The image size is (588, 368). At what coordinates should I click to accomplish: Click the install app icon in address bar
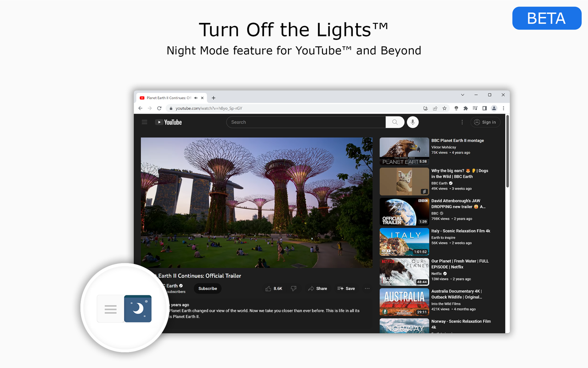(x=425, y=109)
